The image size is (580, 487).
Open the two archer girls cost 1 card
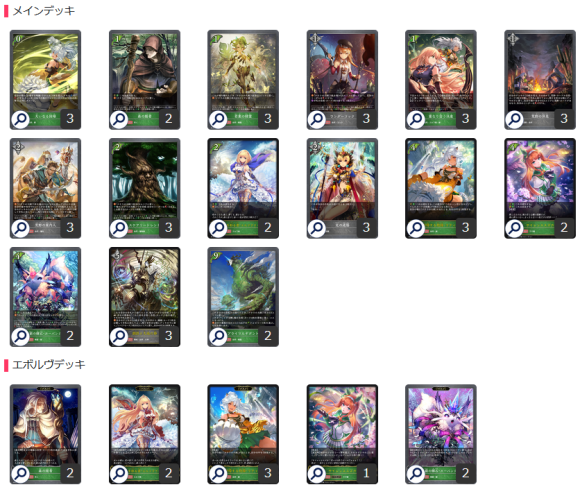(x=441, y=80)
